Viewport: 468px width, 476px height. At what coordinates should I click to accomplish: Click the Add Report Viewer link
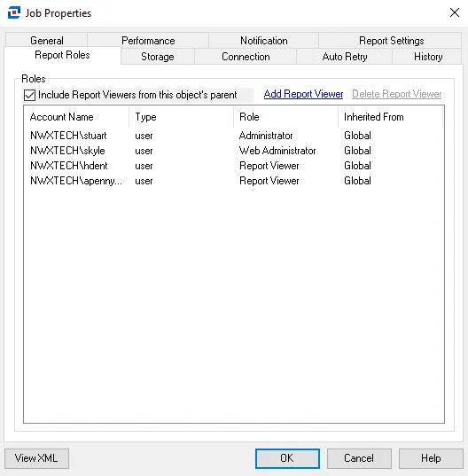click(303, 94)
